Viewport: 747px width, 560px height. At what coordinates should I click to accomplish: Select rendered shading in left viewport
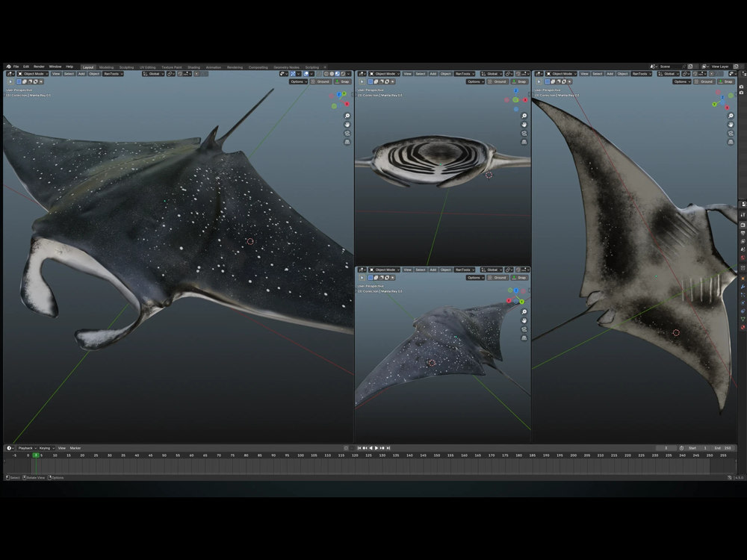343,74
